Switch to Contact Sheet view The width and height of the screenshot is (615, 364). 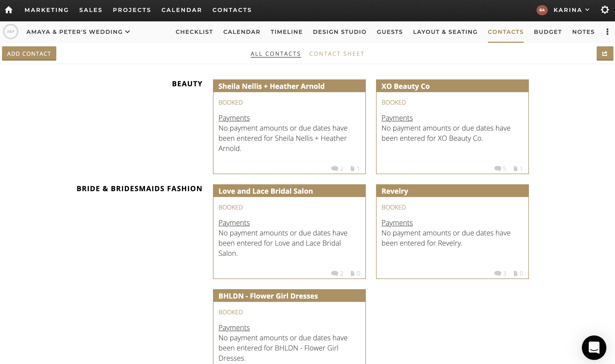point(336,54)
